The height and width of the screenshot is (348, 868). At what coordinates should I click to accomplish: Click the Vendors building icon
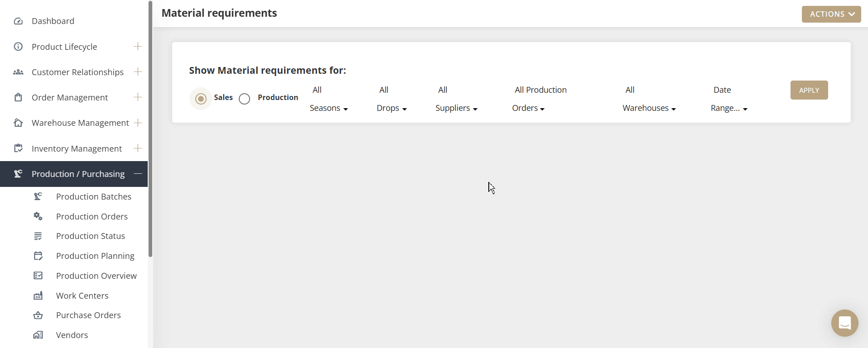38,335
